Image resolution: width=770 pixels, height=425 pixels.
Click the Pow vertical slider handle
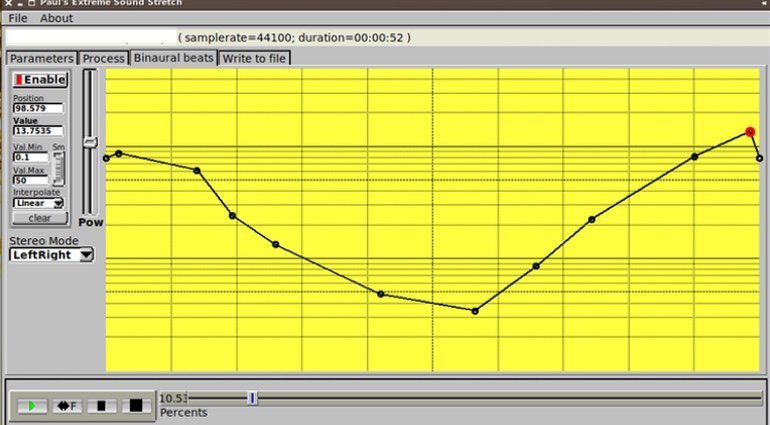point(90,142)
